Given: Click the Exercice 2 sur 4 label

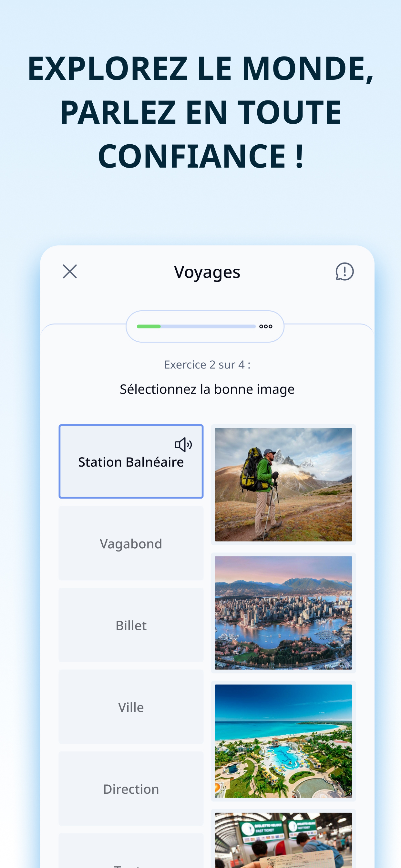Looking at the screenshot, I should pos(207,365).
